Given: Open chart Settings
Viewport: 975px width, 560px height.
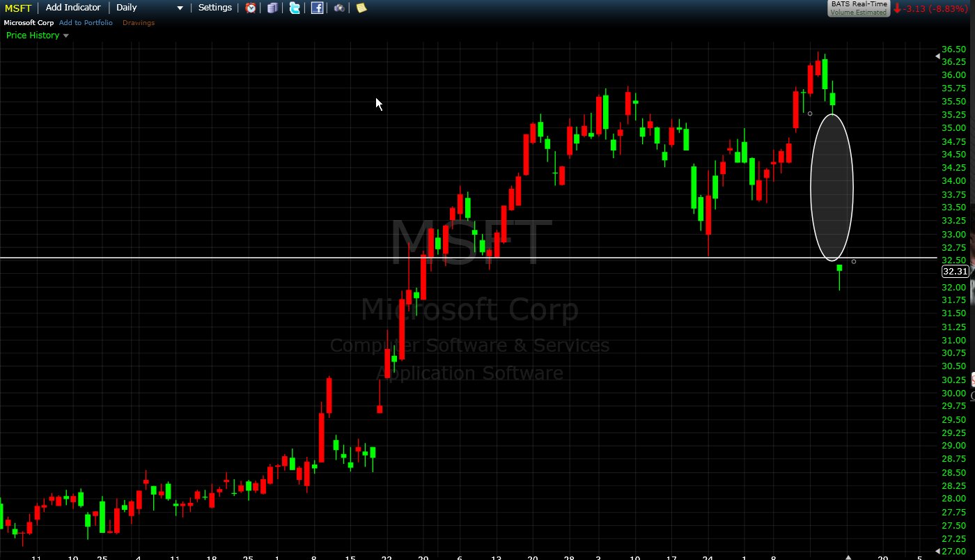Looking at the screenshot, I should click(215, 8).
